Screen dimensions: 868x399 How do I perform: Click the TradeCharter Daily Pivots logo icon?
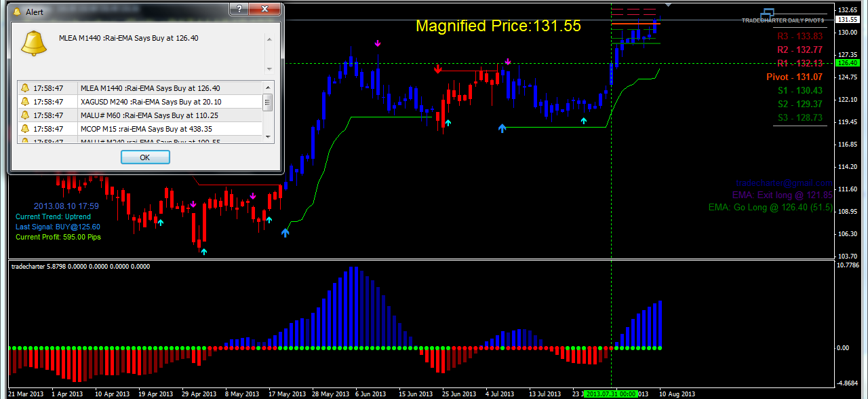[x=767, y=14]
